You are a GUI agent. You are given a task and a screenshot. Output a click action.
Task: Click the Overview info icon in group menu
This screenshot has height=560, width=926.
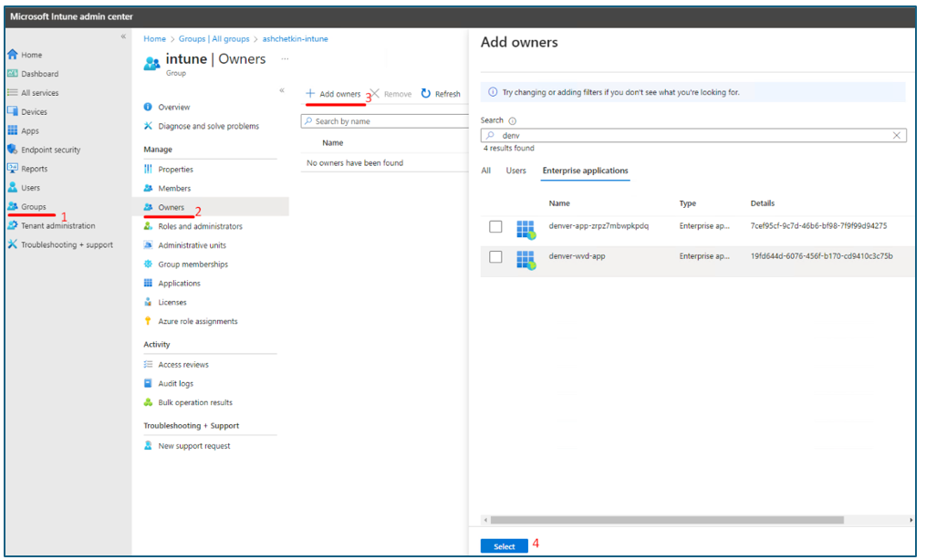click(148, 107)
